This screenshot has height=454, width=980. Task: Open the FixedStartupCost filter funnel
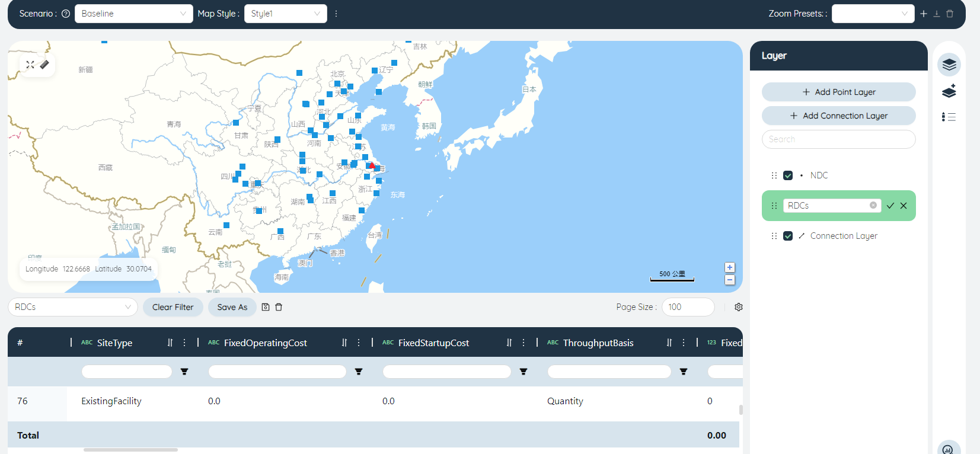pyautogui.click(x=523, y=372)
